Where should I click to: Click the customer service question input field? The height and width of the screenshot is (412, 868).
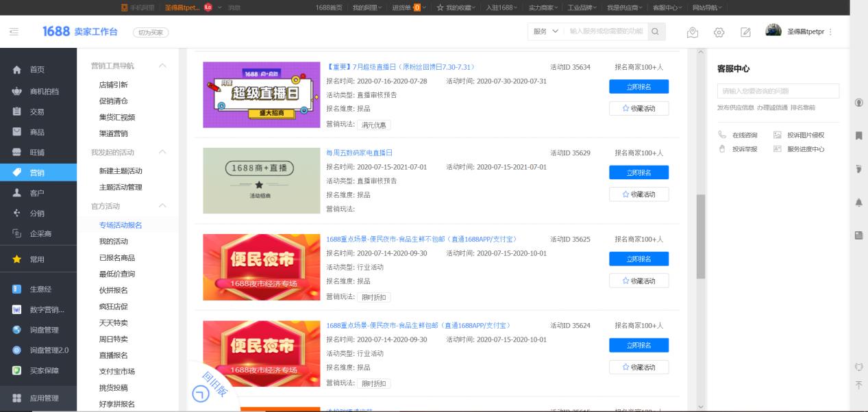click(x=777, y=90)
